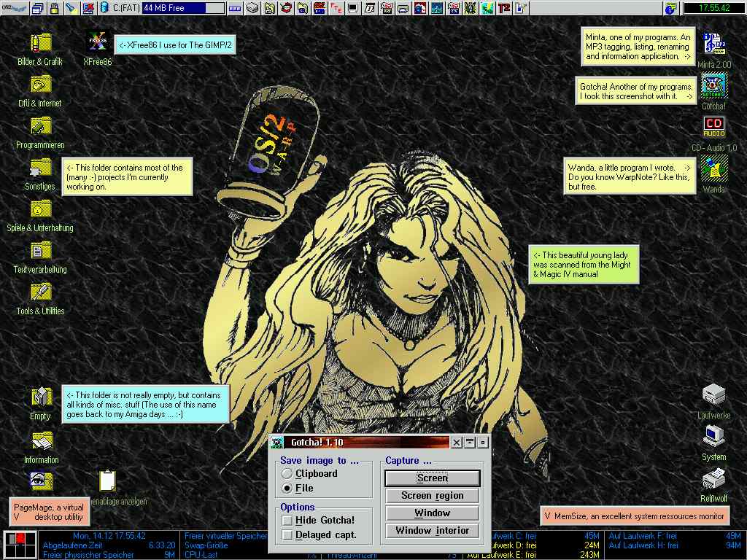Click the printer icon in WarpCenter tray
This screenshot has width=747, height=560.
coord(403,8)
